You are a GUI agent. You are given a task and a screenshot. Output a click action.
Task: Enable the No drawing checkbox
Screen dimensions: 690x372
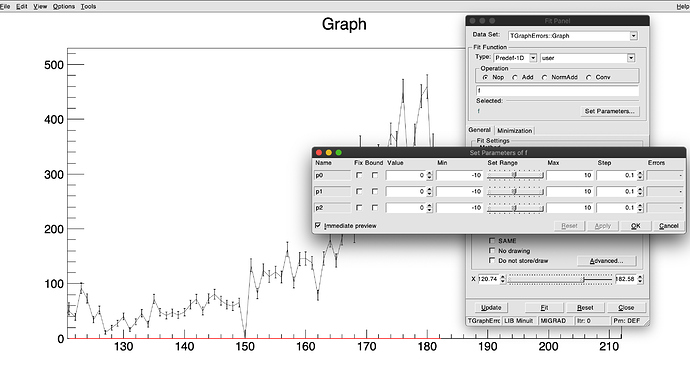492,250
